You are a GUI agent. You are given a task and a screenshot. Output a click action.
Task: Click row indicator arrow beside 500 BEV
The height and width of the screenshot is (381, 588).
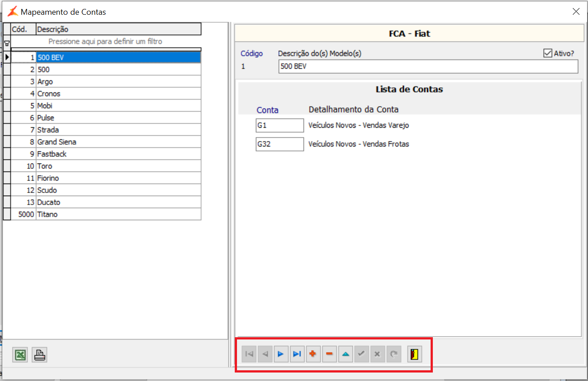click(x=7, y=57)
